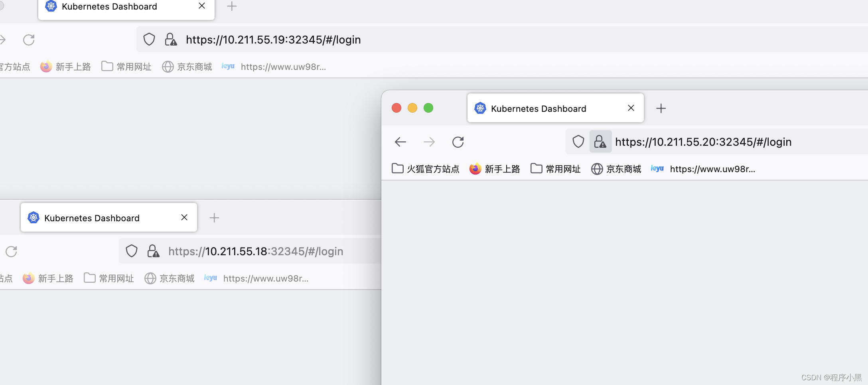Click the green fullscreen button of 10.211.55.20 window
The image size is (868, 385).
coord(428,108)
